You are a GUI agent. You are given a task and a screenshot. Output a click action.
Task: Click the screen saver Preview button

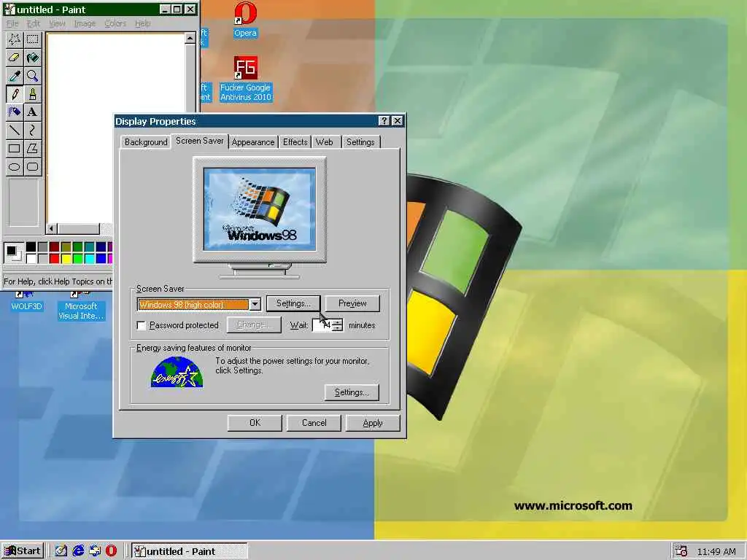[x=352, y=303]
